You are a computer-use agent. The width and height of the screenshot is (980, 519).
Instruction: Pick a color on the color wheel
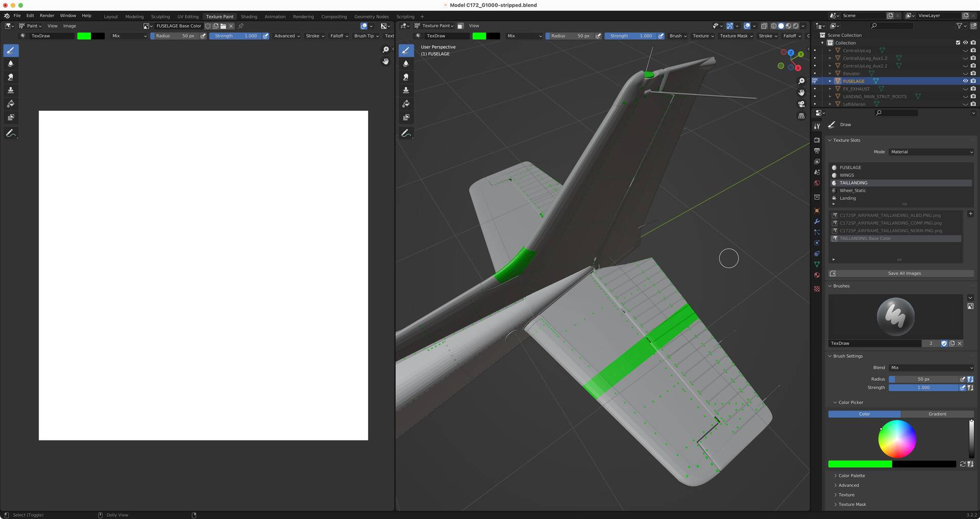click(x=897, y=438)
